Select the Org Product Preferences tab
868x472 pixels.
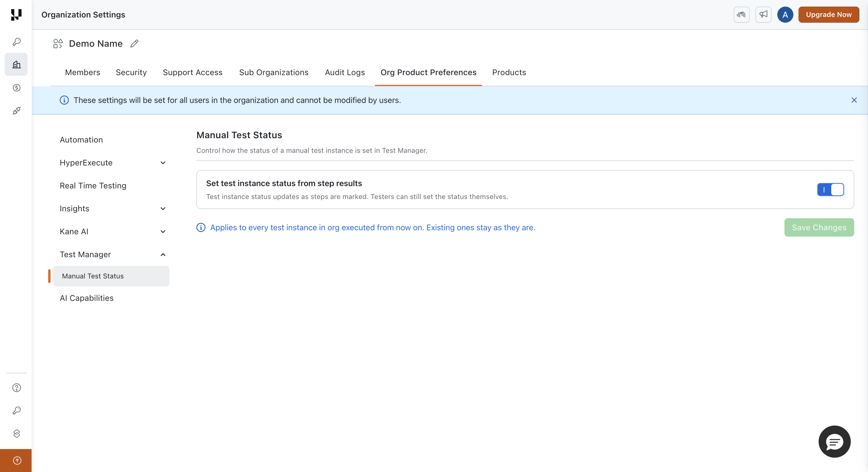click(x=428, y=72)
